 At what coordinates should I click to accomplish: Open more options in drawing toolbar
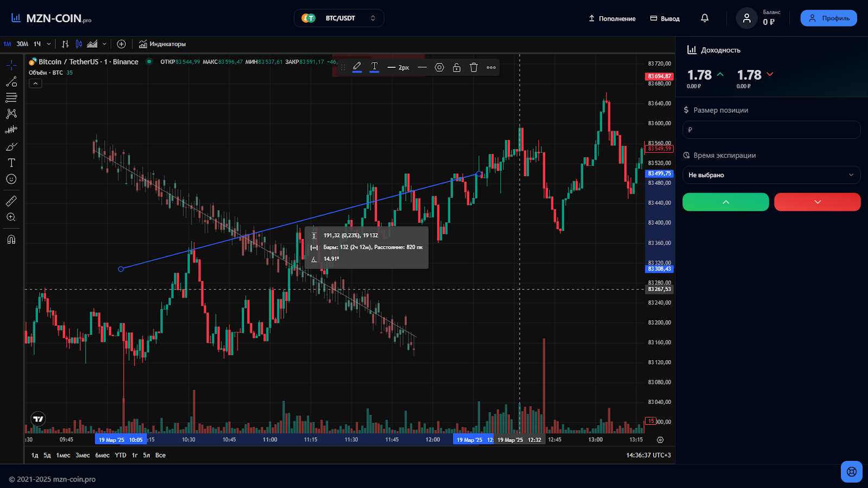pyautogui.click(x=491, y=67)
